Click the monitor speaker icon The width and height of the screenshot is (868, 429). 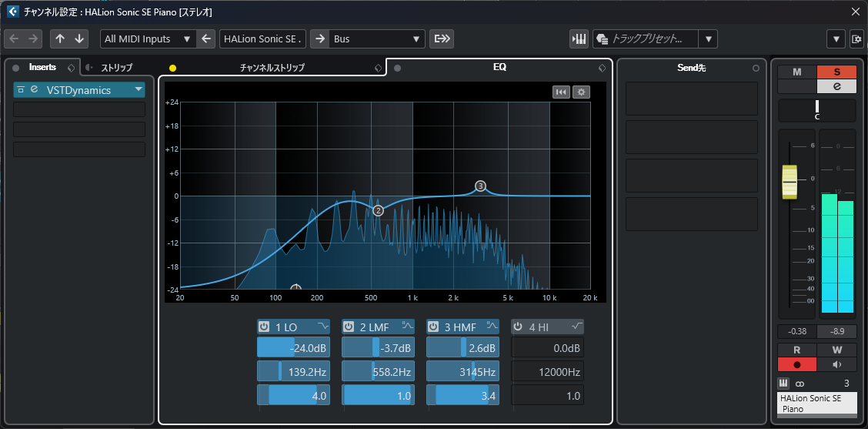[x=836, y=364]
